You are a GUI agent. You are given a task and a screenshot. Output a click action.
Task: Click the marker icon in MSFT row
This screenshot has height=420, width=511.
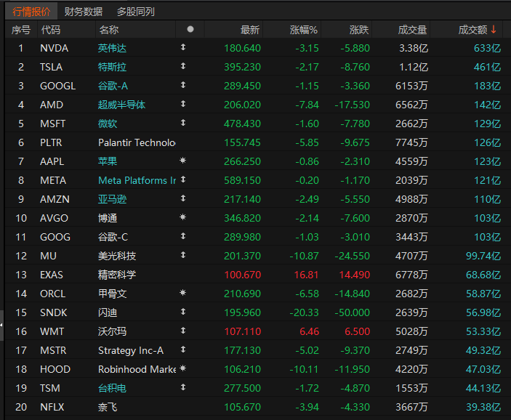tap(183, 123)
